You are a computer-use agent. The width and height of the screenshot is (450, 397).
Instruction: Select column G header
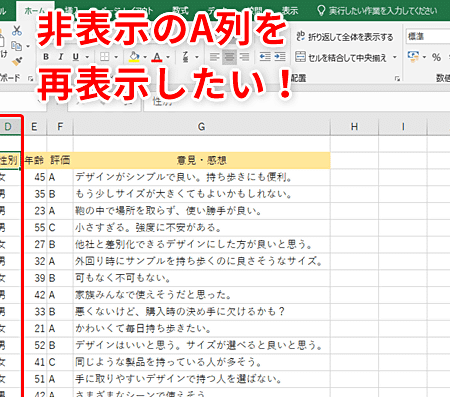pos(202,127)
